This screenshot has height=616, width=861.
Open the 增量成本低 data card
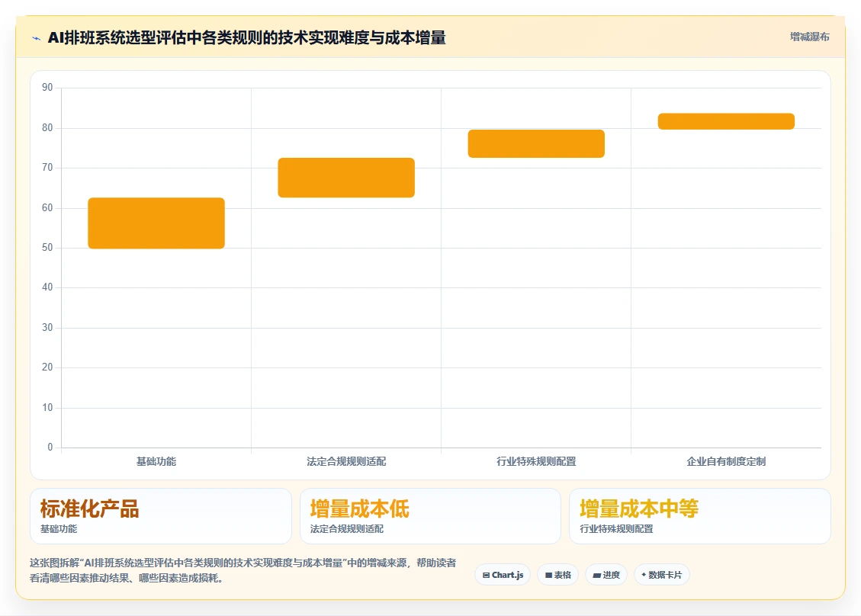point(430,516)
